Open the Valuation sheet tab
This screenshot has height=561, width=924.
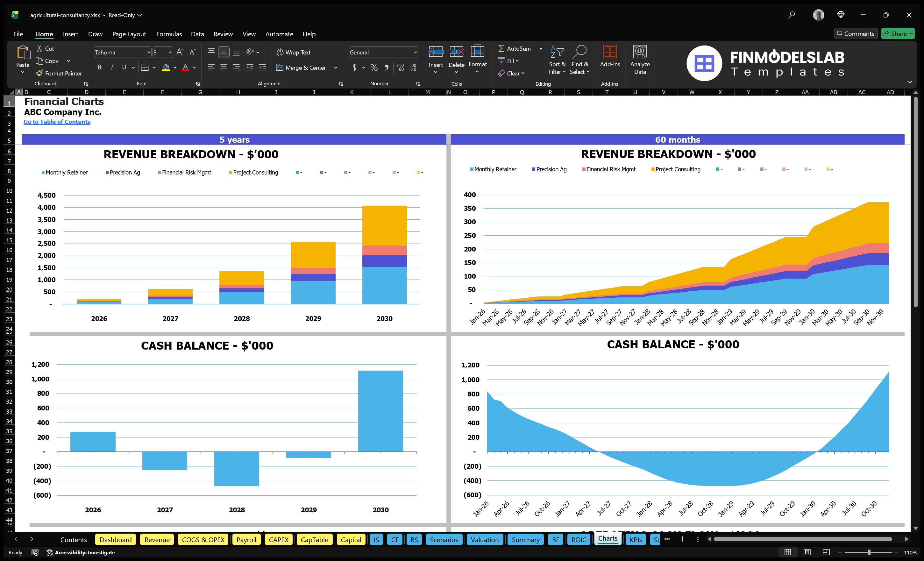[485, 540]
